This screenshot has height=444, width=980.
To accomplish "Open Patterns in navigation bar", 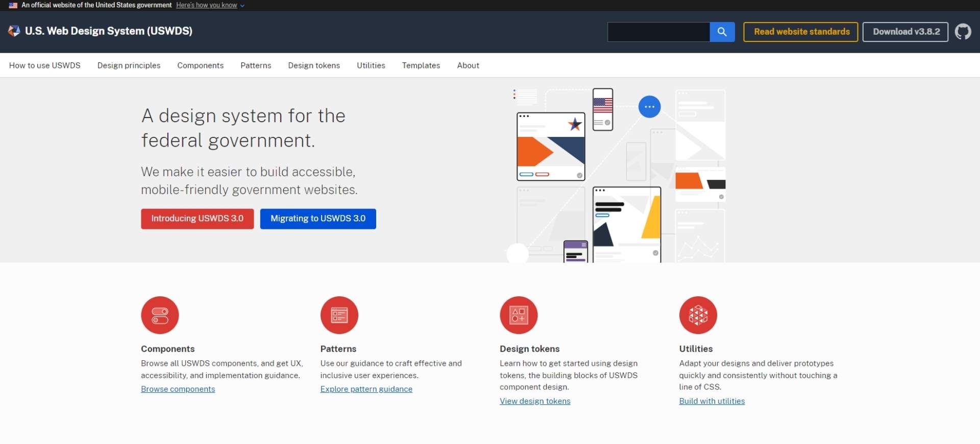I will [256, 65].
